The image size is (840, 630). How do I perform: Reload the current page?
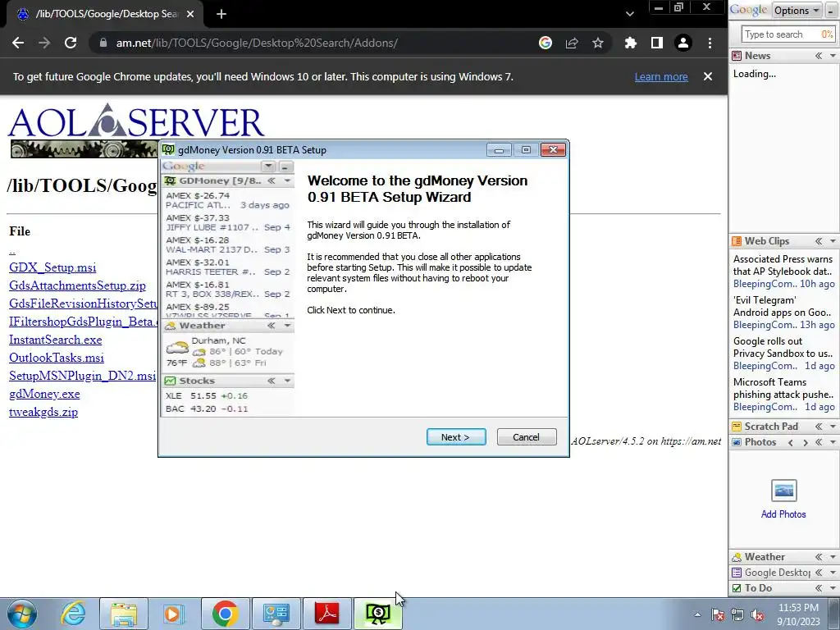(71, 43)
